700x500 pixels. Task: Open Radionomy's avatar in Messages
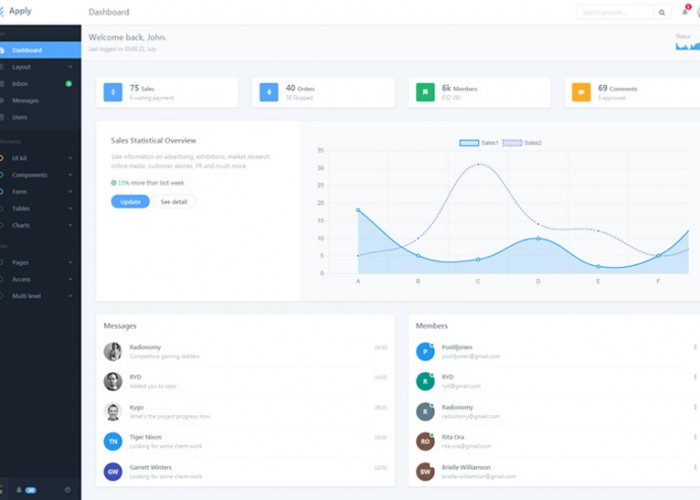113,352
